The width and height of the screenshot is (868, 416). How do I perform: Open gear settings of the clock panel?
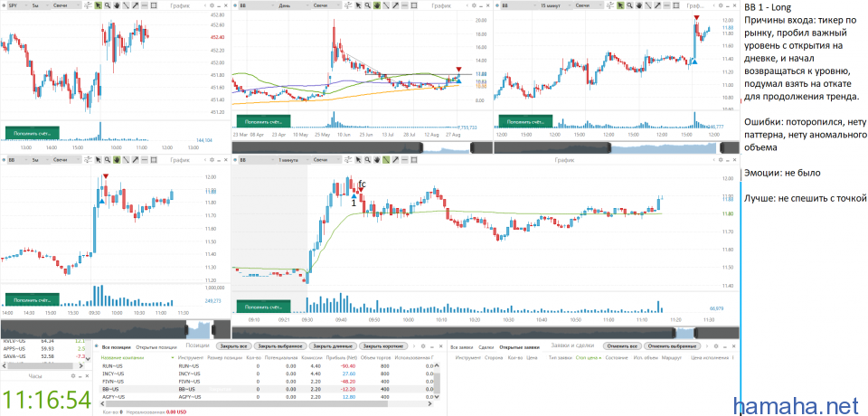72,375
